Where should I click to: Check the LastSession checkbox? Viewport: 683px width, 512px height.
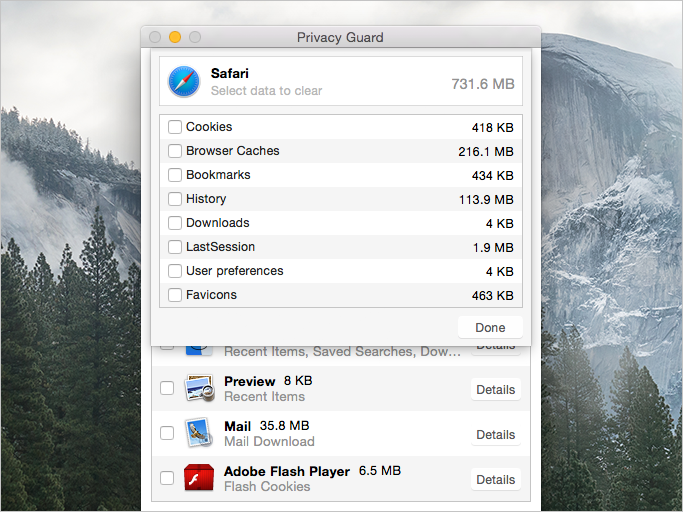(175, 247)
